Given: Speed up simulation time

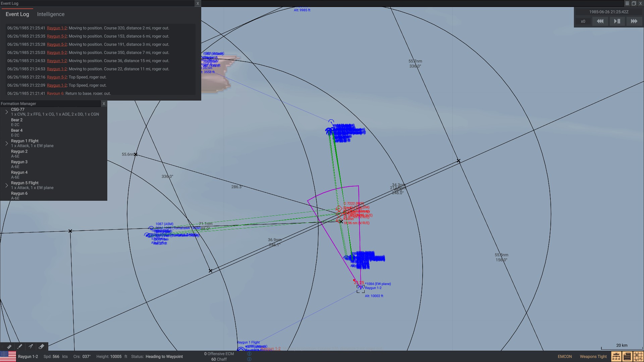Looking at the screenshot, I should [x=634, y=21].
